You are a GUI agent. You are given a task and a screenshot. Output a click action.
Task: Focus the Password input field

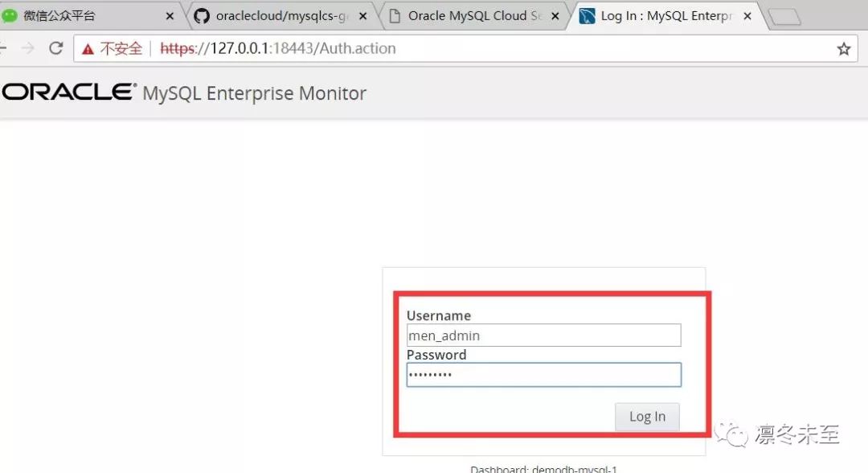543,375
